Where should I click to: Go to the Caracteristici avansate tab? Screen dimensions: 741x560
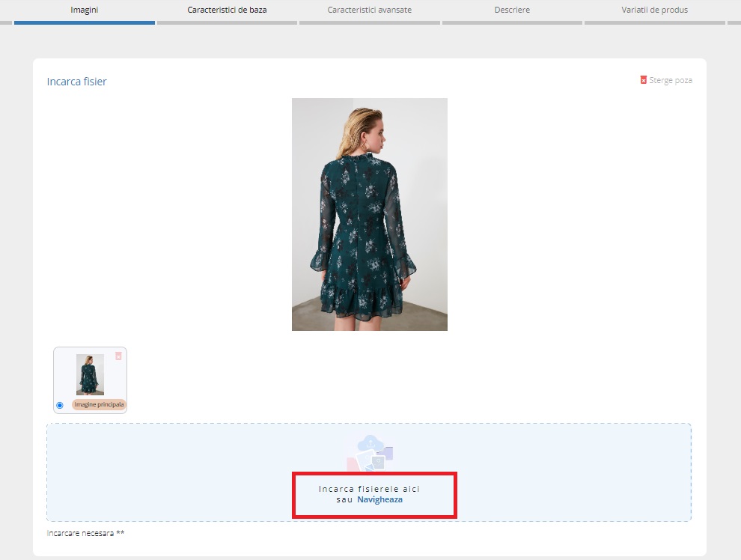[x=369, y=10]
